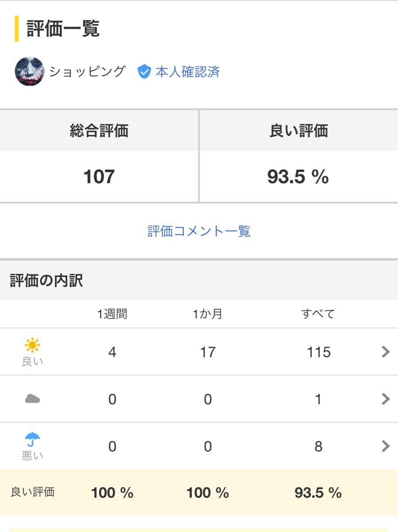The image size is (398, 532).
Task: Expand the neutral ratings row chevron
Action: [386, 399]
